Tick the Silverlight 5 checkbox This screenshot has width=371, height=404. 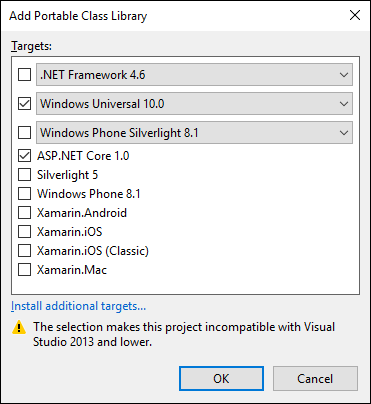[x=24, y=175]
